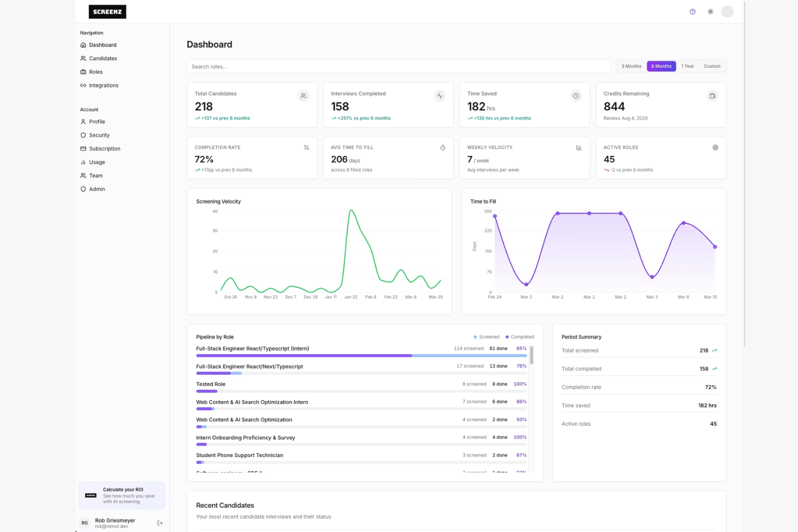Click the percent icon on Completion Rate card
The image size is (798, 532).
[x=306, y=148]
